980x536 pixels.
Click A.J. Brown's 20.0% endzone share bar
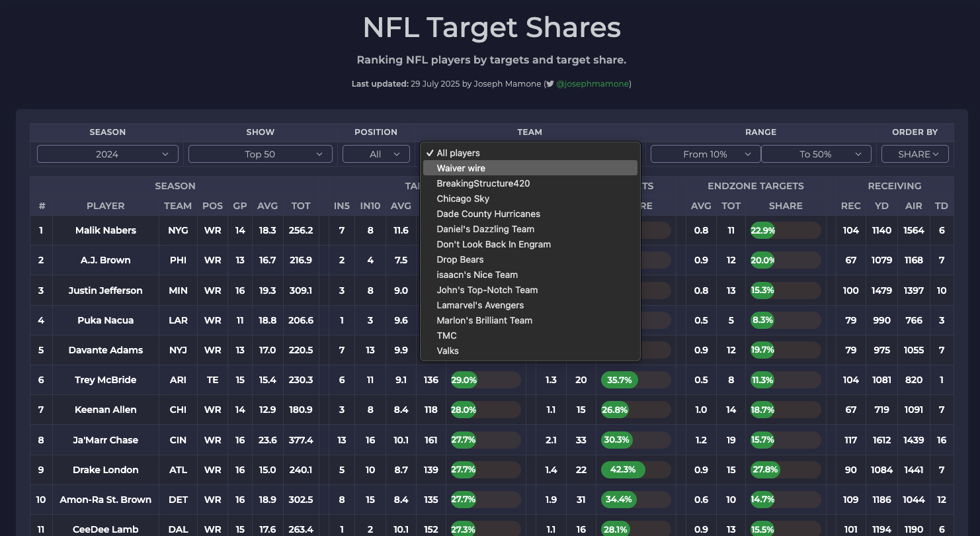(x=786, y=260)
